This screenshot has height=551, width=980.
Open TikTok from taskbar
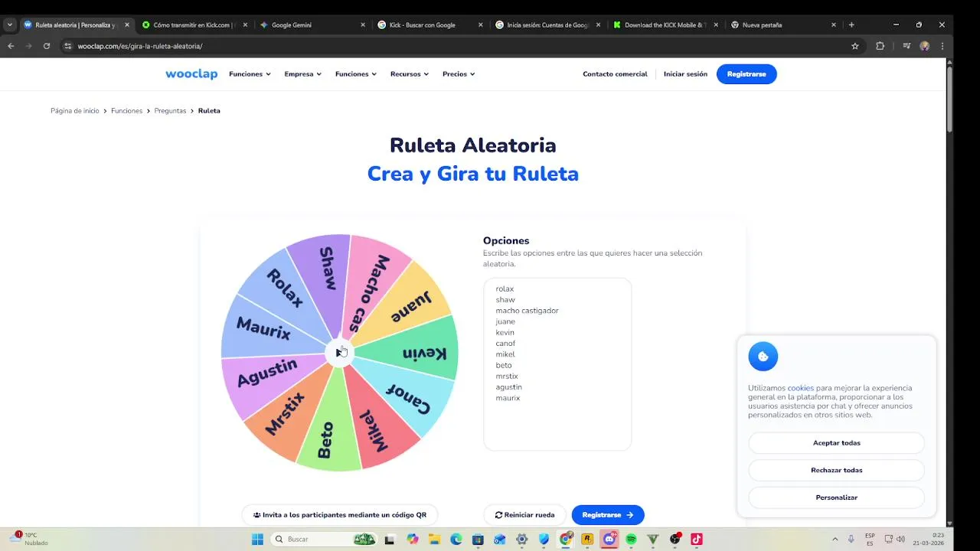point(697,539)
